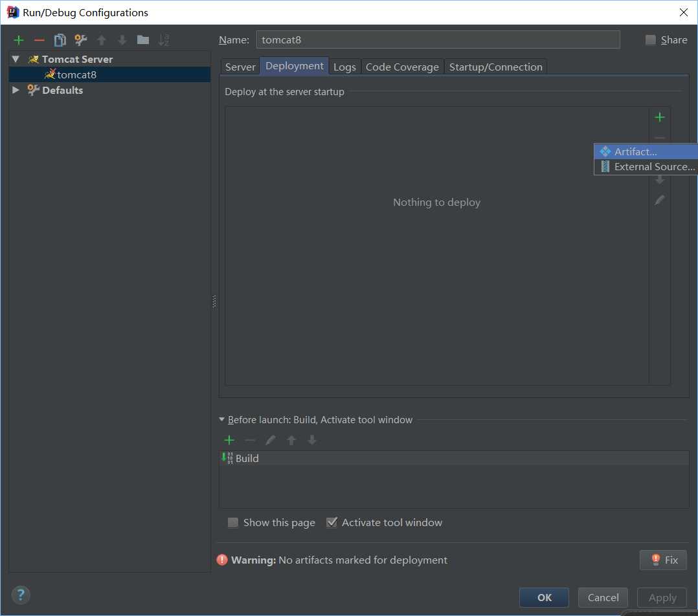Screen dimensions: 698x616
Task: Open edit defaults wrench icon in toolbar
Action: (80, 41)
